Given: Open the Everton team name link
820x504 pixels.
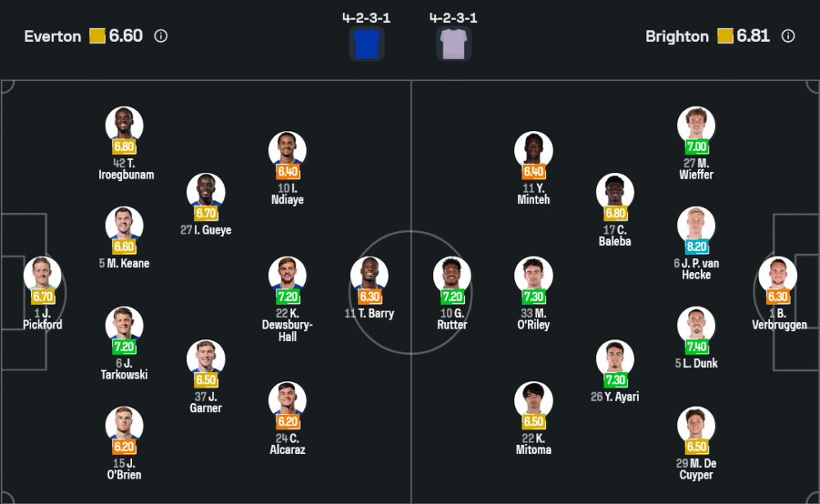Looking at the screenshot, I should 54,36.
